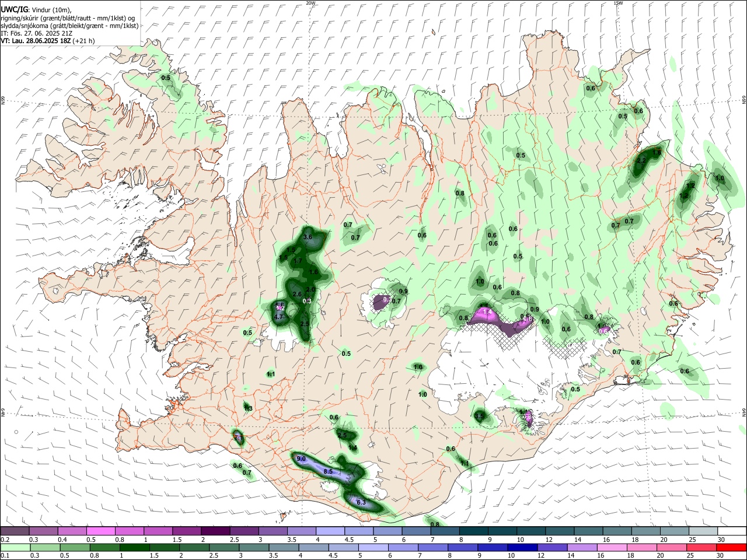Screen dimensions: 747x560
Task: Click the 'rigning/skúrir' legend description line
Action: point(67,18)
